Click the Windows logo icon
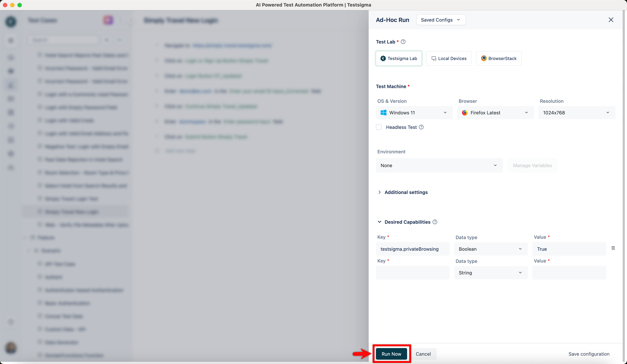This screenshot has height=364, width=627. [383, 113]
